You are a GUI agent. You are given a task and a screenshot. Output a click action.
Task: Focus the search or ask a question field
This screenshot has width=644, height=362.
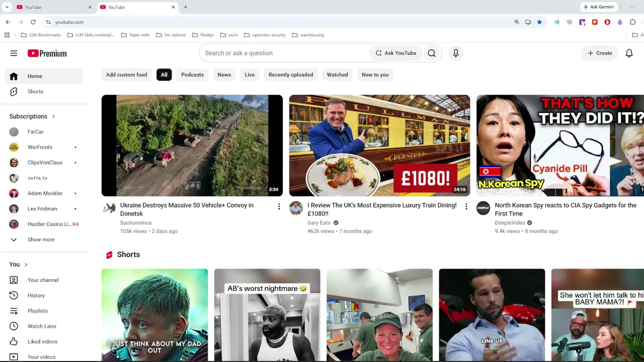pos(284,53)
